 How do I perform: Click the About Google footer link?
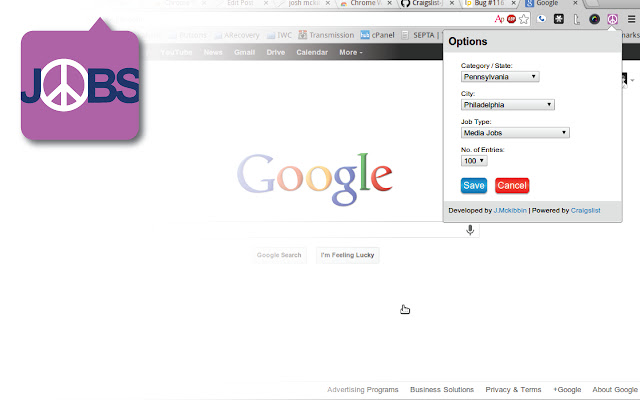[615, 390]
